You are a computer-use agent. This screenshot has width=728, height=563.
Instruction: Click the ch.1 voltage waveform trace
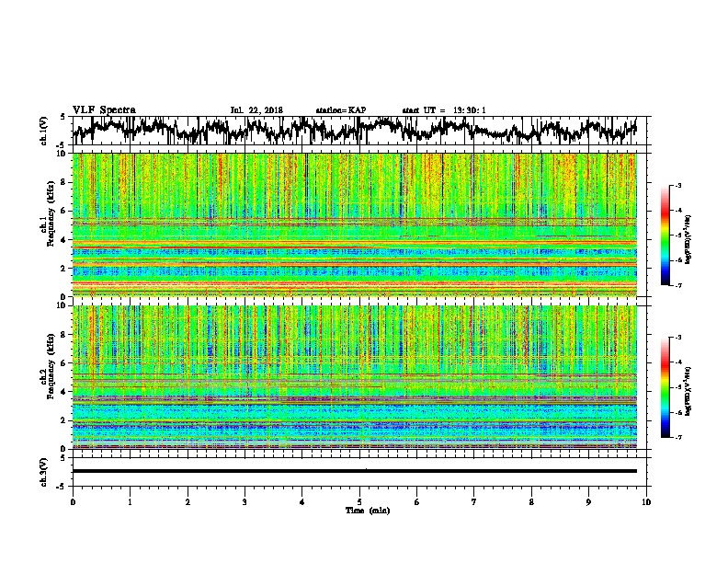(355, 130)
